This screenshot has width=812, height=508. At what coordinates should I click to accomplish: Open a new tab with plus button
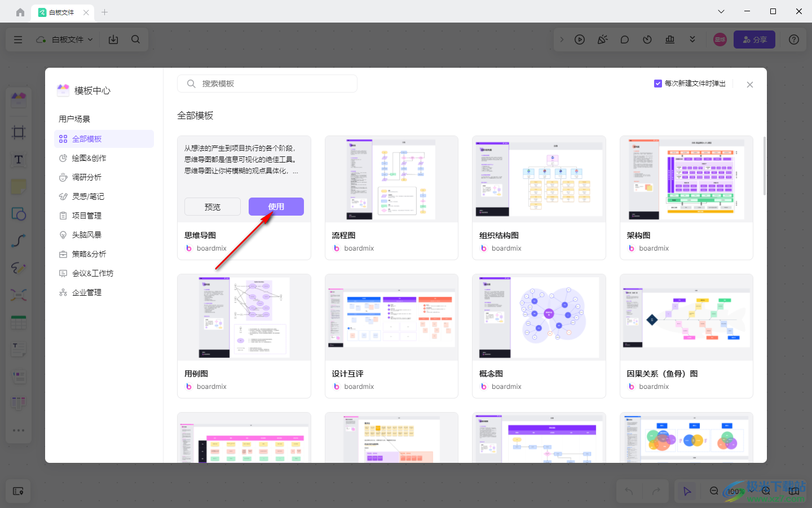[104, 12]
